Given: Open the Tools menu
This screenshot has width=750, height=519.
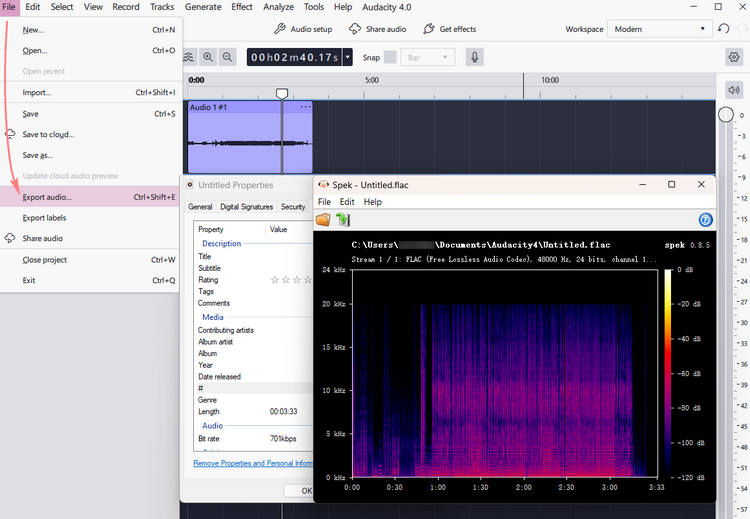Looking at the screenshot, I should pyautogui.click(x=314, y=7).
